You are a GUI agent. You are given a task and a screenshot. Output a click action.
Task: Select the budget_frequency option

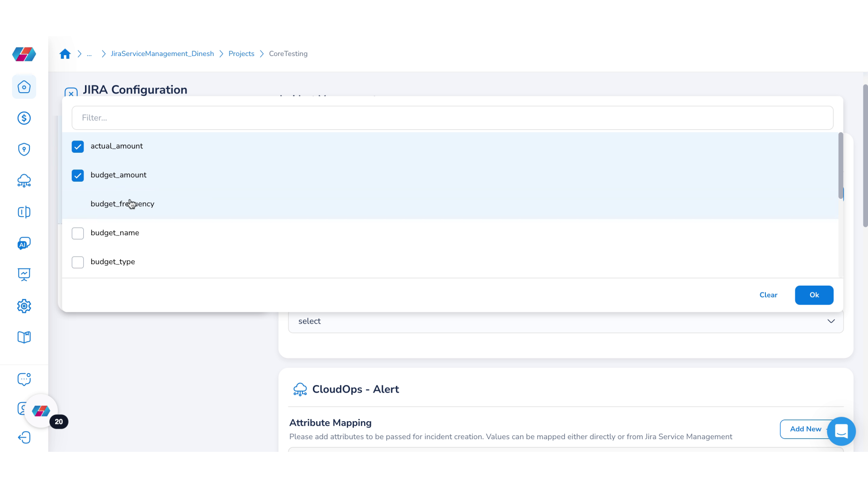(450, 204)
